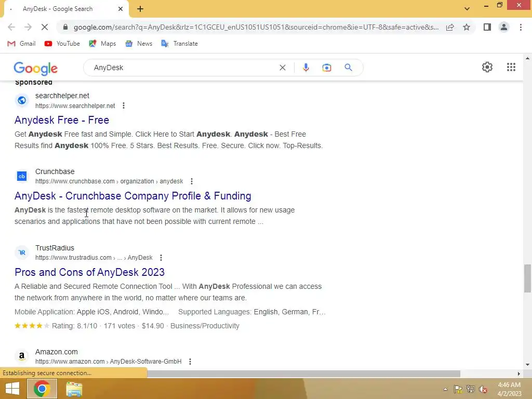Open YouTube bookmark
The image size is (532, 399).
tap(62, 44)
